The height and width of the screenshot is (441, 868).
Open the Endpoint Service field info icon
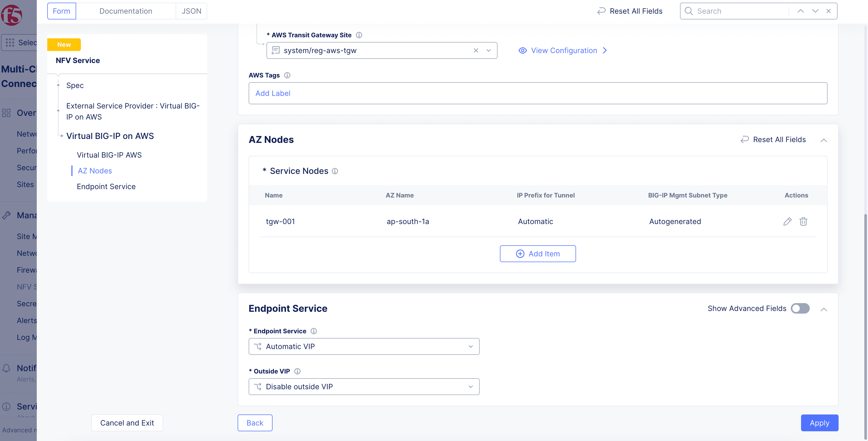coord(314,331)
